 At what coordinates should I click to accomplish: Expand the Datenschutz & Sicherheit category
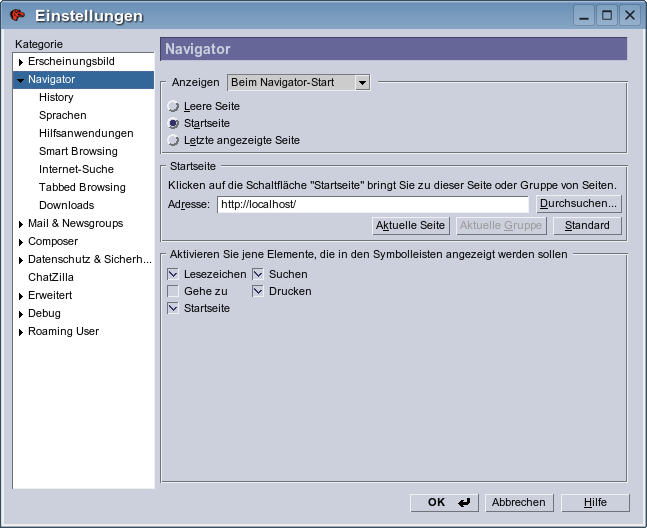(x=20, y=260)
